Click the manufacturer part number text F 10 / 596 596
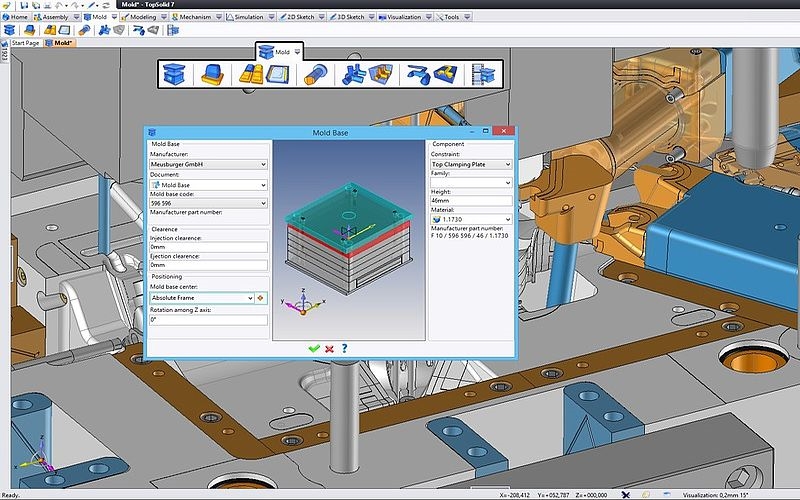800x500 pixels. (x=469, y=236)
